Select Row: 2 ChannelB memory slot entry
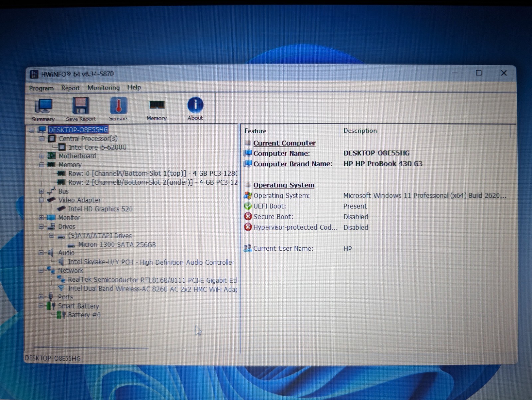 [153, 182]
